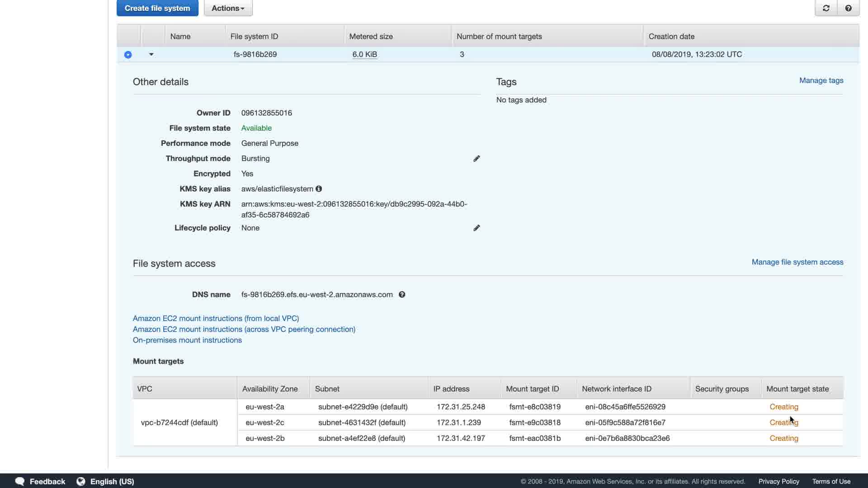
Task: Open Manage file system access link
Action: click(x=797, y=262)
